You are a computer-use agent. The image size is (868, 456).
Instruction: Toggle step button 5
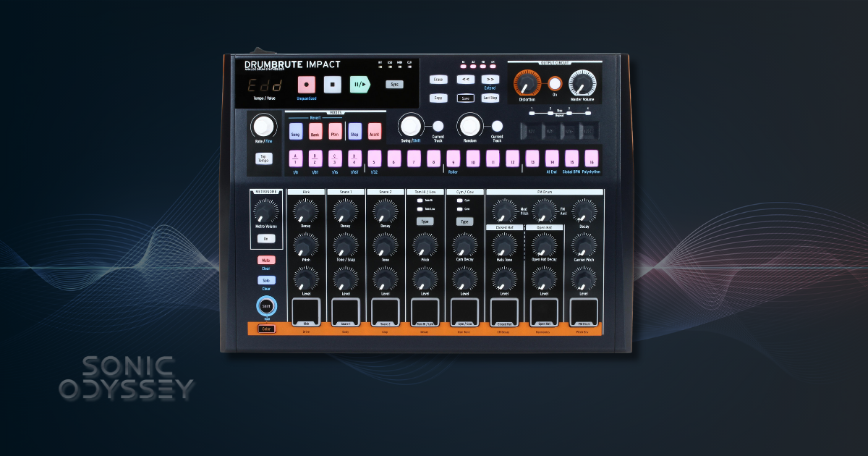pos(374,159)
